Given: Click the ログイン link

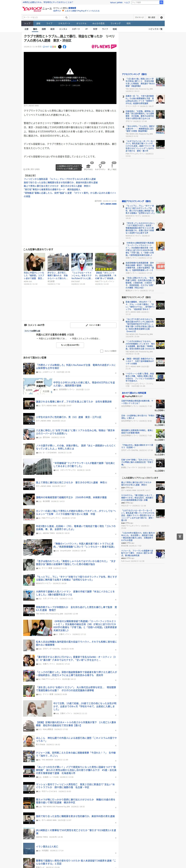Looking at the screenshot, I should (57, 11).
